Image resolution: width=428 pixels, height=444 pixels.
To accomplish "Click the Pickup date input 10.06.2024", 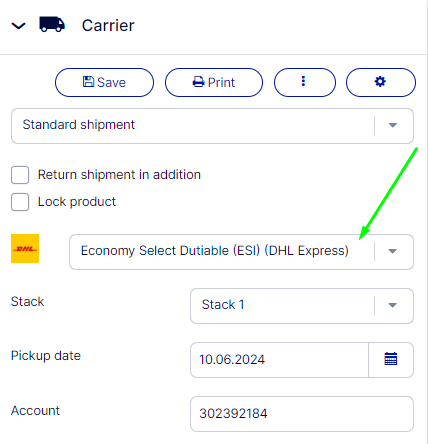I will pos(279,360).
